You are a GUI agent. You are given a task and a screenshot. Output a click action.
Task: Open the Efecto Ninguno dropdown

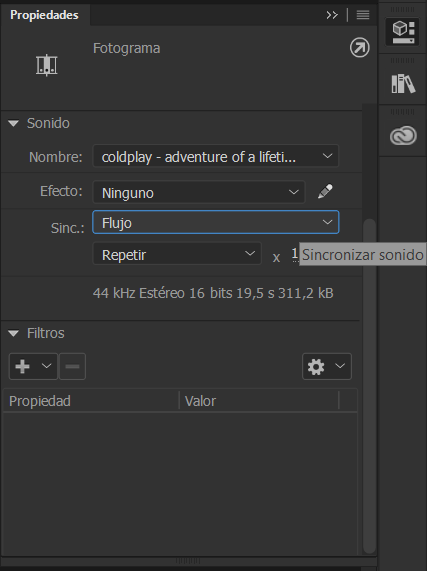click(x=199, y=192)
